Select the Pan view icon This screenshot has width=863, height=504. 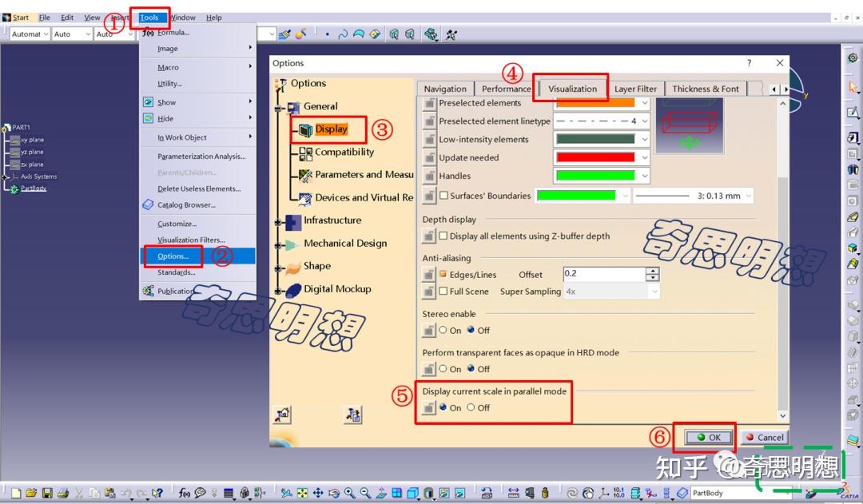pos(318,493)
